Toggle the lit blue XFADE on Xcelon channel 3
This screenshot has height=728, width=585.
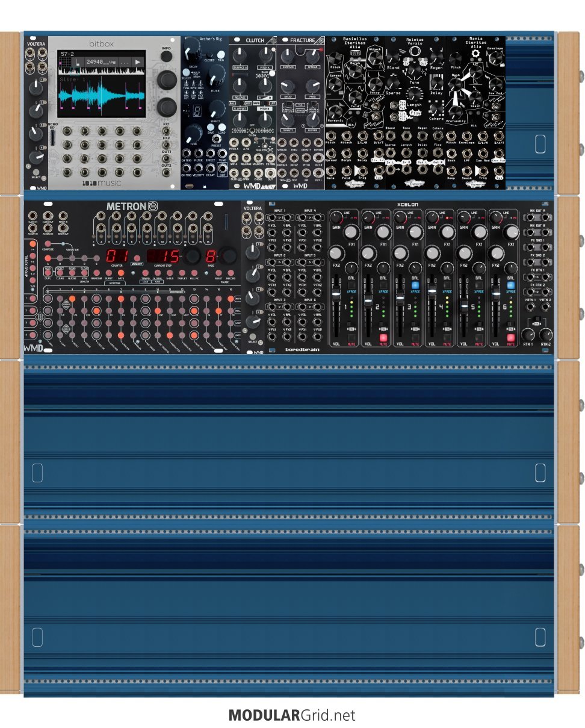pos(415,285)
